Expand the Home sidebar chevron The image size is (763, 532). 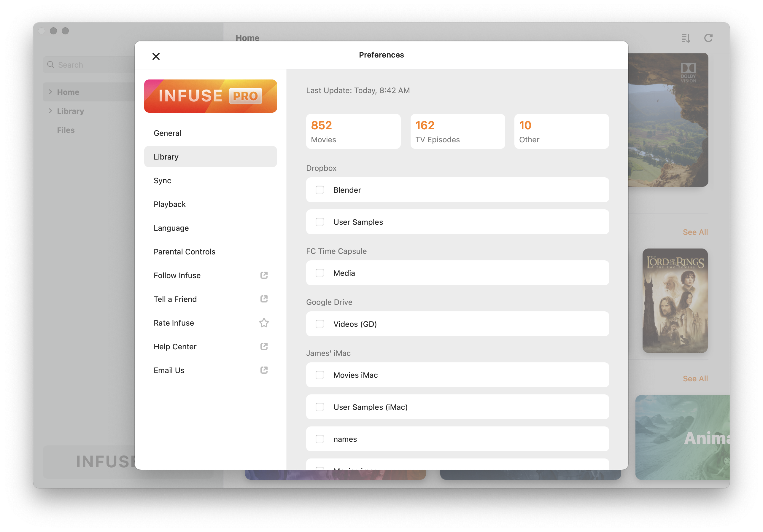pyautogui.click(x=50, y=92)
